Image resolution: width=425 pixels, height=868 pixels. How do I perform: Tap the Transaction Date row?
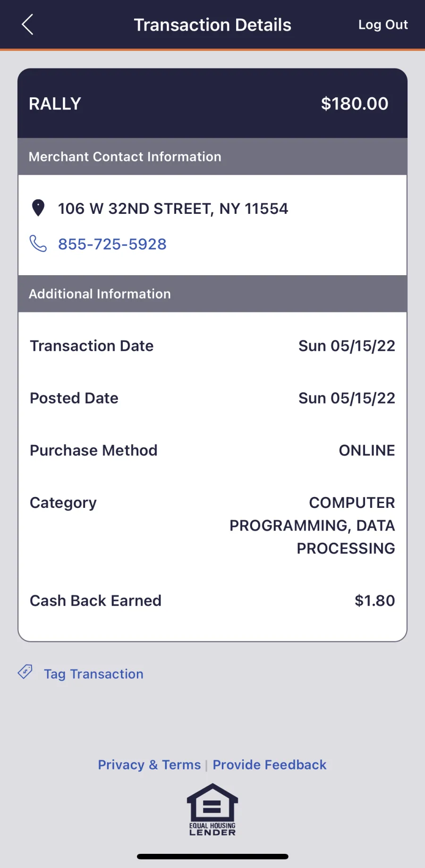pyautogui.click(x=212, y=346)
